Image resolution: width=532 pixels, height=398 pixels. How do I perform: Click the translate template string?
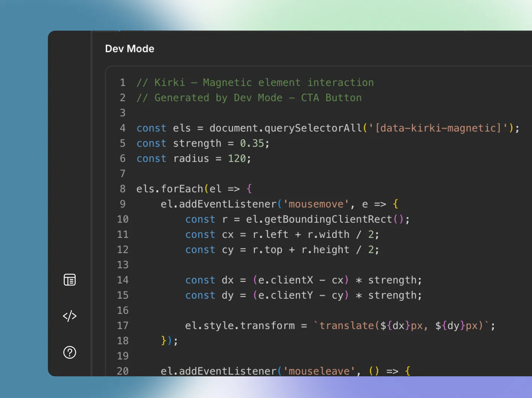(x=401, y=326)
